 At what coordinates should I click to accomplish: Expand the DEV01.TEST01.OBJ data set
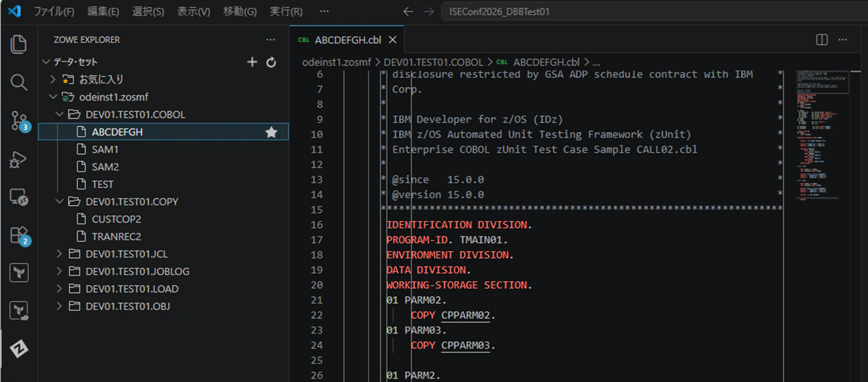click(x=59, y=306)
